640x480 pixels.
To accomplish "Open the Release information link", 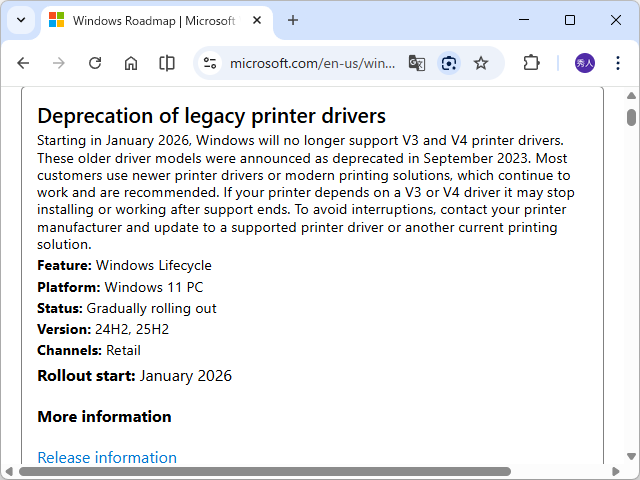I will 107,458.
